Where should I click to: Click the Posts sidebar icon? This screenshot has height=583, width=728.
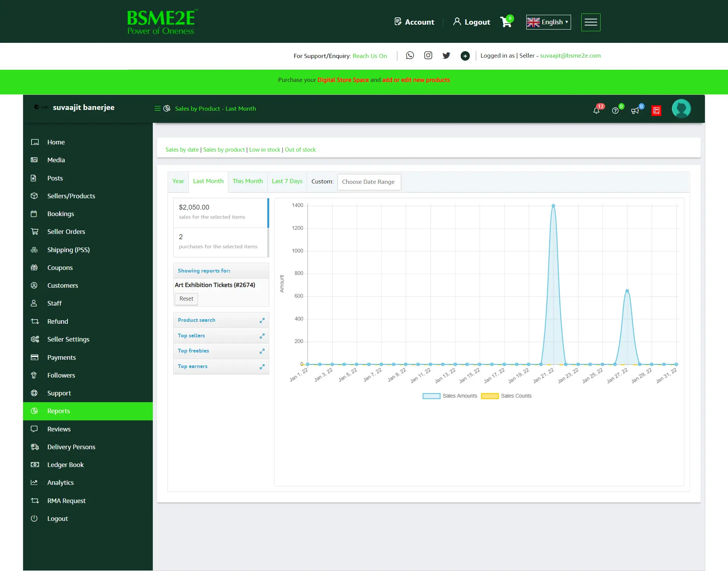(33, 178)
